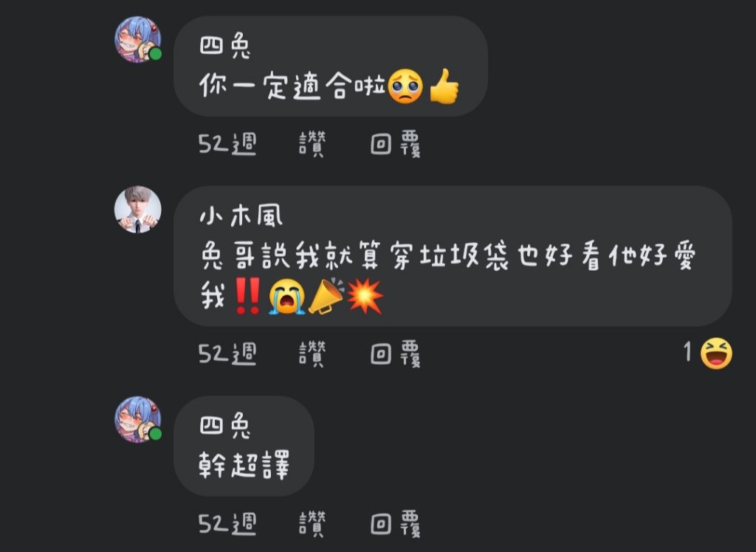Click the green online indicator on 四兔's top avatar

tap(155, 54)
